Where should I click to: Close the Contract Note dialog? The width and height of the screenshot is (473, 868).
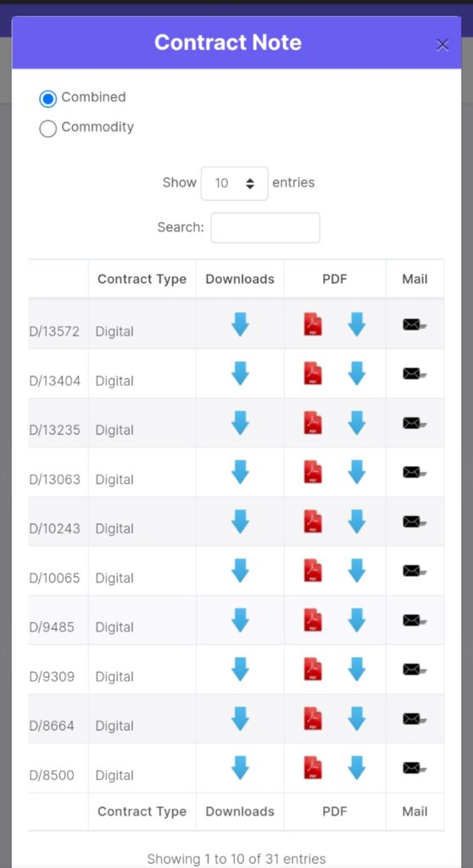[x=442, y=45]
